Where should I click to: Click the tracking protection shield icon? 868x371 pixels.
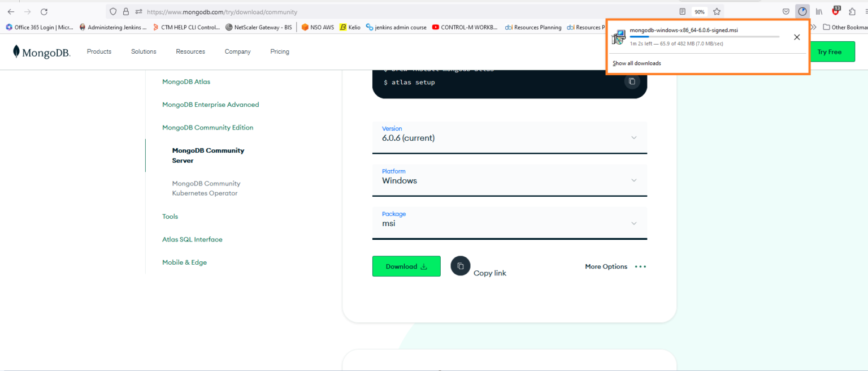(x=113, y=11)
